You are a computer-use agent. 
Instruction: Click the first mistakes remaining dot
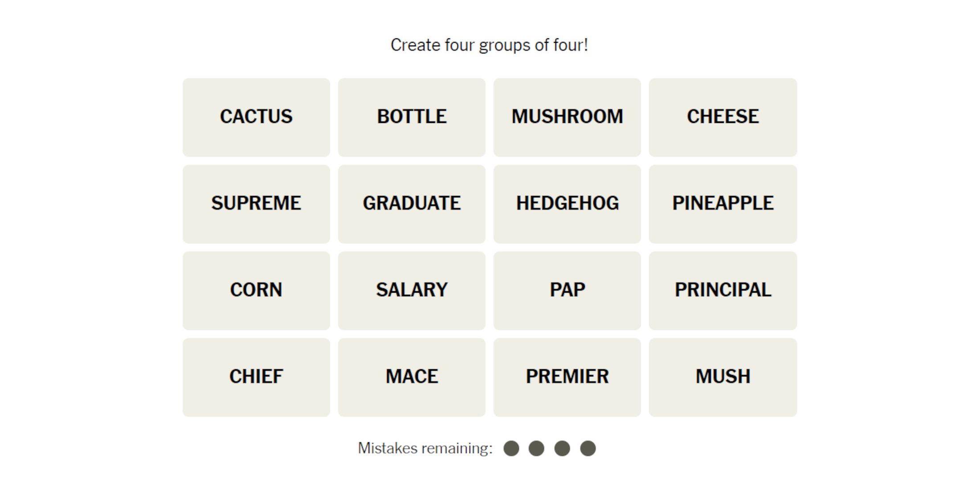click(x=511, y=448)
